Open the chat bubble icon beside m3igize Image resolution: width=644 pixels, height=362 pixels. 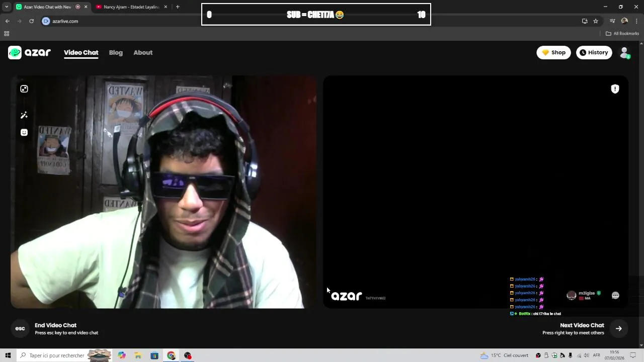pos(615,296)
